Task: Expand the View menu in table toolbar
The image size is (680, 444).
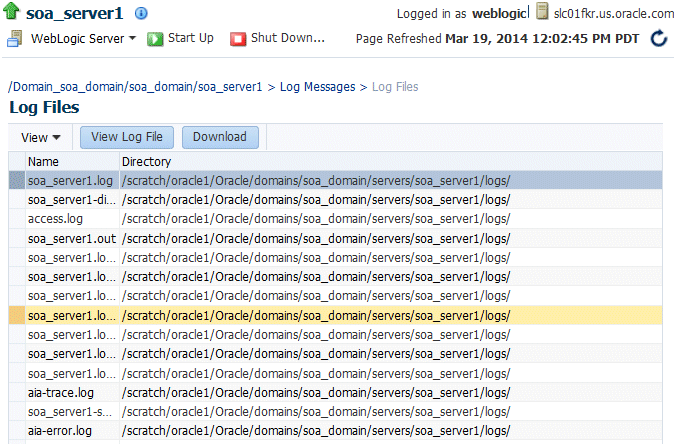Action: [x=41, y=138]
